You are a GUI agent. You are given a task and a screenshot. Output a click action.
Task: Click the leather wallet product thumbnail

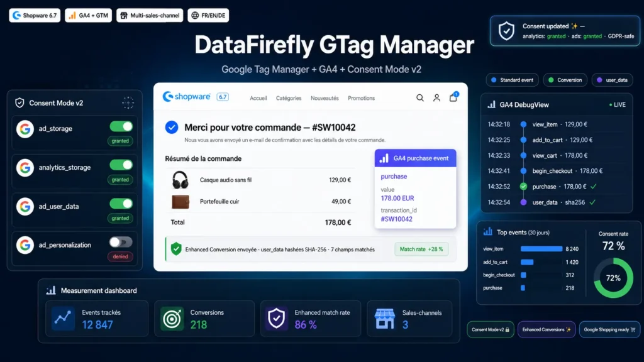click(180, 202)
